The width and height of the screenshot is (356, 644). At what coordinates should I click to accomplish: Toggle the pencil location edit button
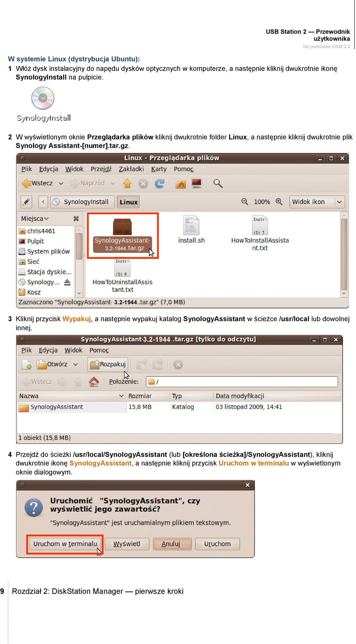pos(26,202)
